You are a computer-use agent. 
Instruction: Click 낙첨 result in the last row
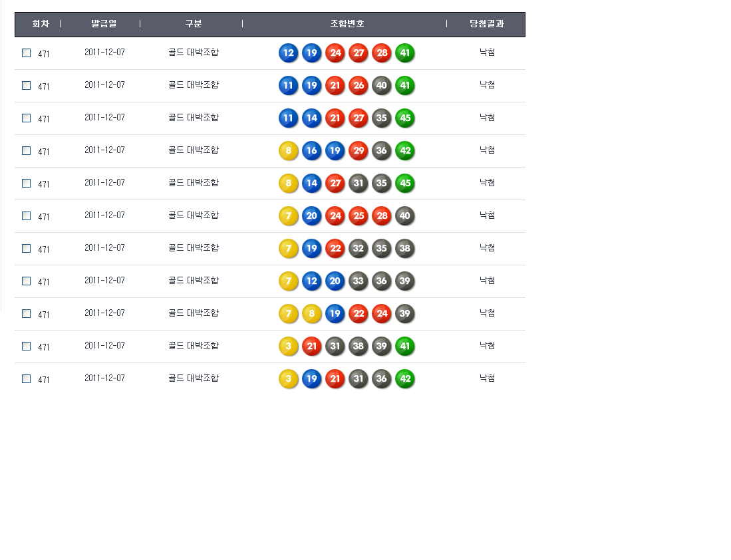(487, 378)
